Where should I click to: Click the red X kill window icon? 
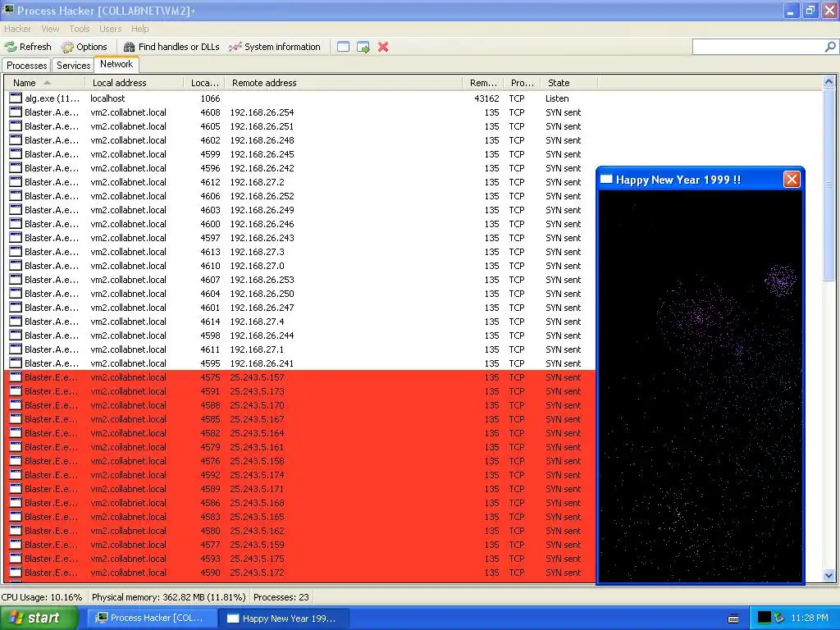(x=383, y=47)
